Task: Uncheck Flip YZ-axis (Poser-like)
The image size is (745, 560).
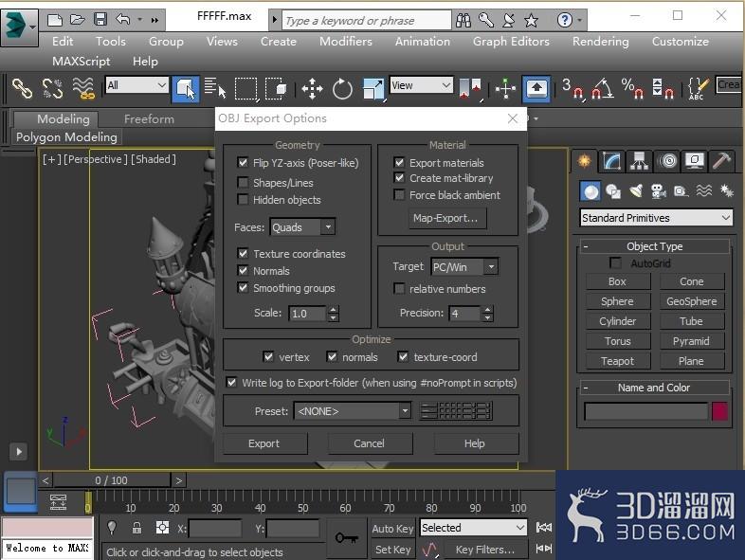Action: [x=243, y=163]
